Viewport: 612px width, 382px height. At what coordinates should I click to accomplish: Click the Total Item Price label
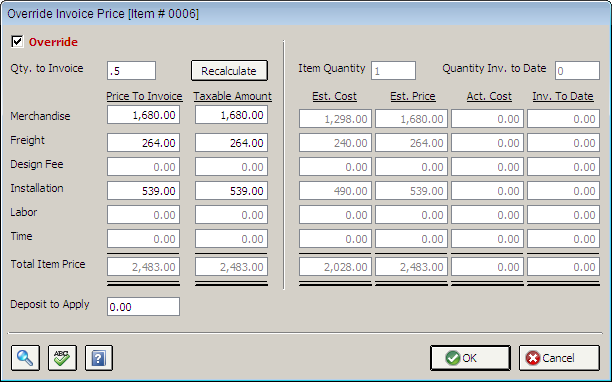[x=48, y=264]
